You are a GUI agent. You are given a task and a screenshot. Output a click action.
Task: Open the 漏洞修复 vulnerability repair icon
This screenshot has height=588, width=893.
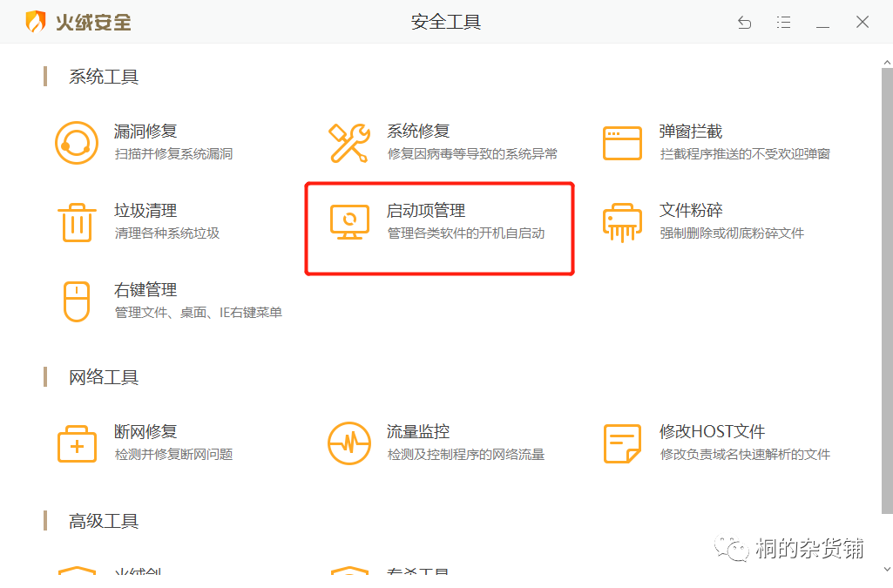click(77, 143)
